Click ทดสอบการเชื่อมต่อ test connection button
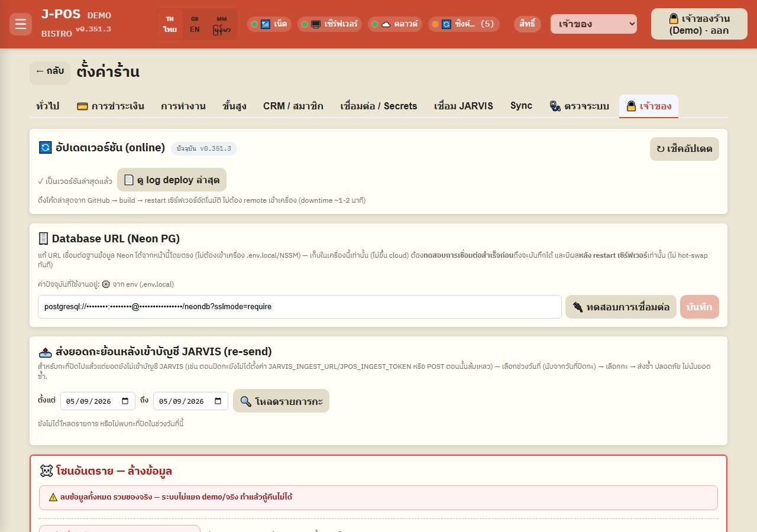Image resolution: width=757 pixels, height=532 pixels. tap(621, 307)
